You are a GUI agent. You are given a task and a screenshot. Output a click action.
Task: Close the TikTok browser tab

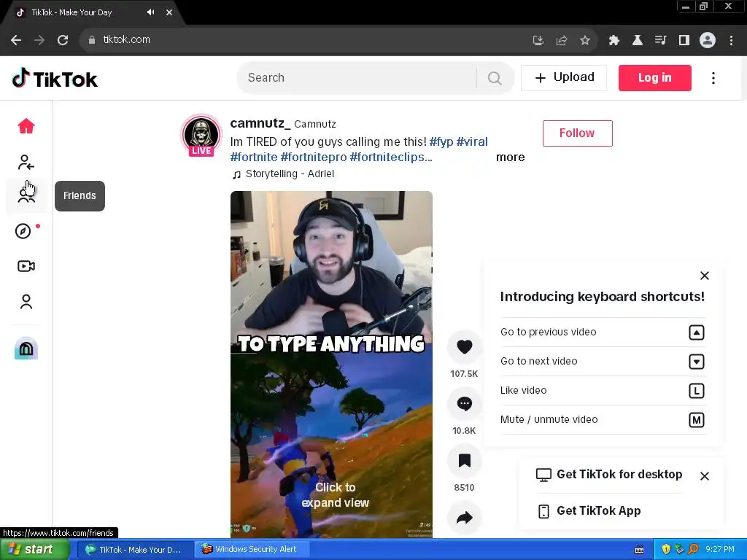coord(169,12)
